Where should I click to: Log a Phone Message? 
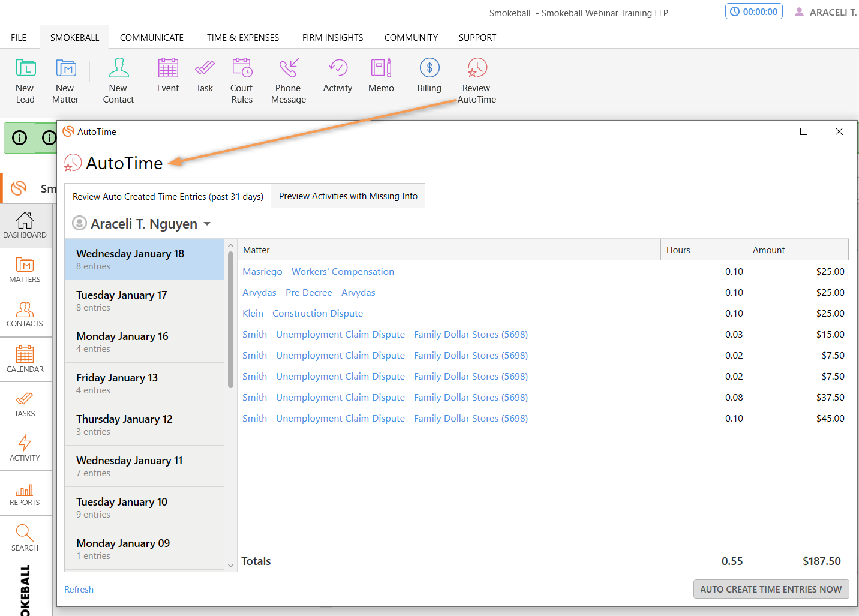click(289, 82)
